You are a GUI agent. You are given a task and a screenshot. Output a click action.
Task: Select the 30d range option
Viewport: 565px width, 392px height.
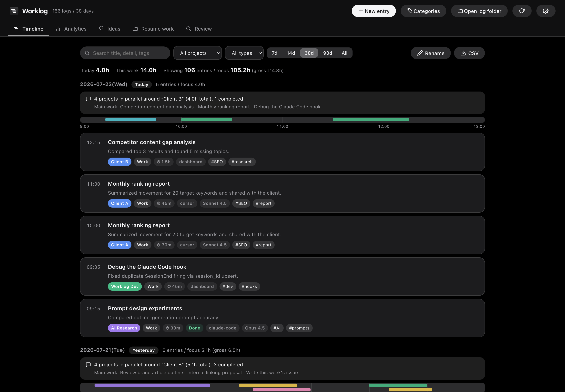pyautogui.click(x=309, y=53)
